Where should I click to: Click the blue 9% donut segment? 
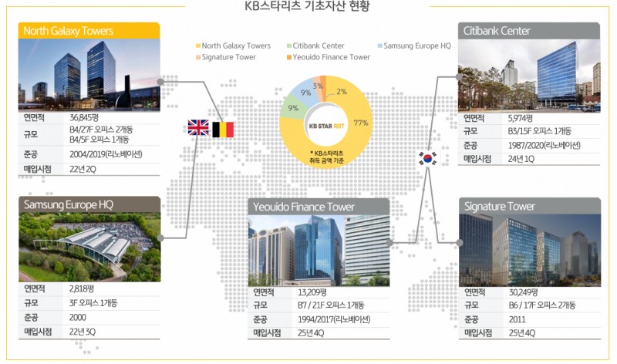pos(305,93)
